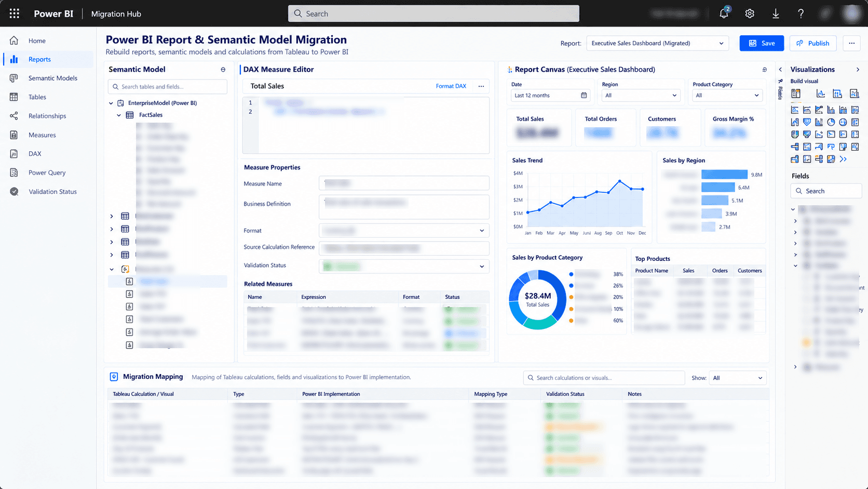Open the notifications bell

(x=724, y=14)
